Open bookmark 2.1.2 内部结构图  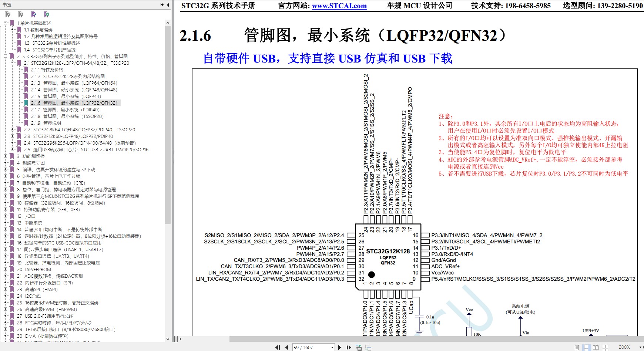(68, 76)
